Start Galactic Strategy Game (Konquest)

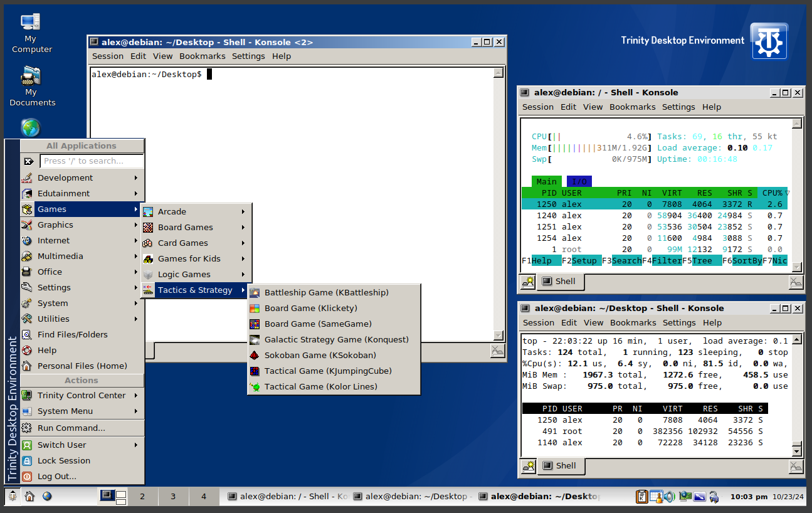[x=336, y=339]
